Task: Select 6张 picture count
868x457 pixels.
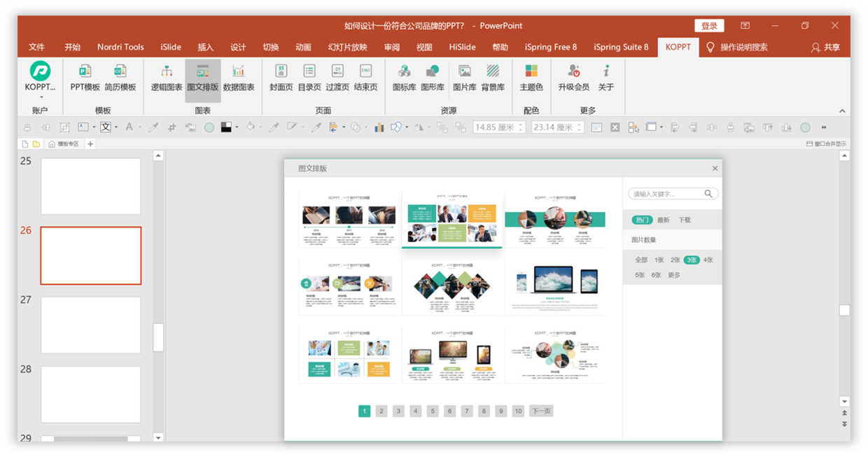Action: 657,275
